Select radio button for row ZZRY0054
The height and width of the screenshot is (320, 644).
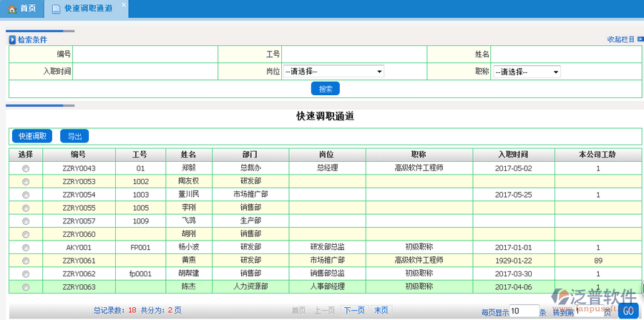click(x=26, y=195)
